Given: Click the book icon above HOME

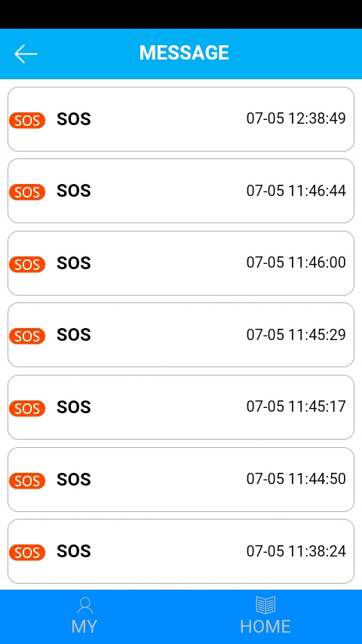Looking at the screenshot, I should pos(265,606).
